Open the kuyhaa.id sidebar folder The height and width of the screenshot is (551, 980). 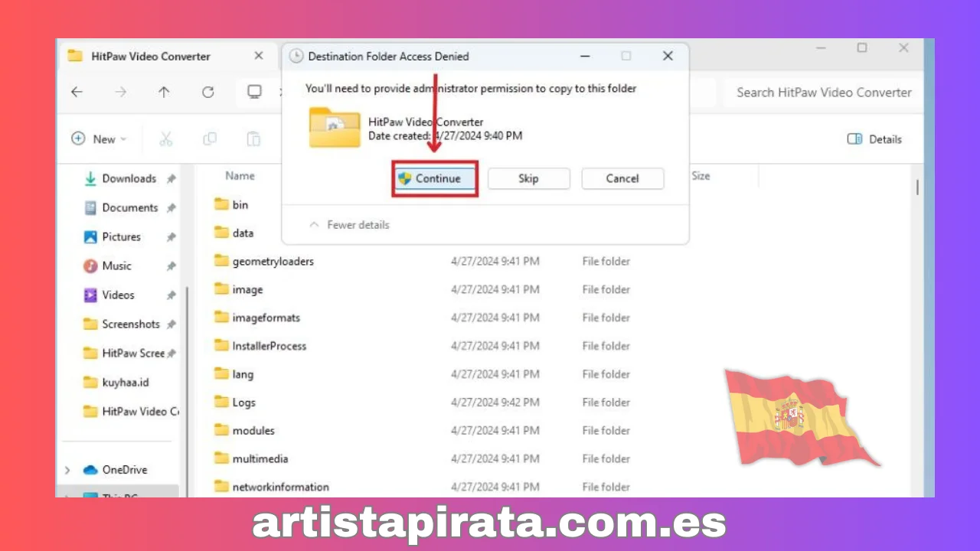pyautogui.click(x=125, y=382)
